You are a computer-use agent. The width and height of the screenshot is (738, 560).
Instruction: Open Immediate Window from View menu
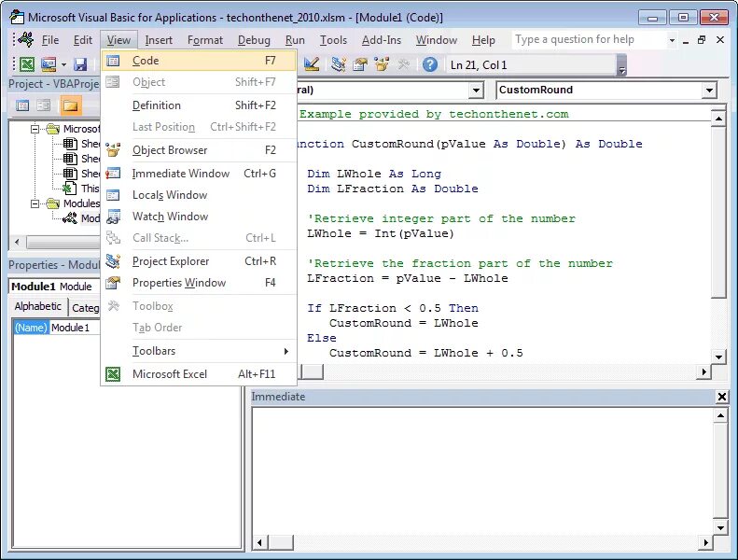(x=199, y=174)
